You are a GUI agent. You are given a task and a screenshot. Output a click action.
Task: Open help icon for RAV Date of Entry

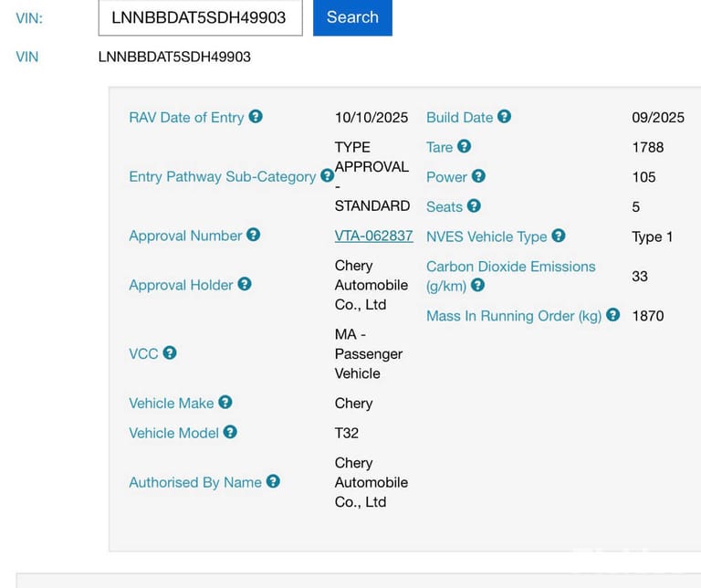(256, 116)
